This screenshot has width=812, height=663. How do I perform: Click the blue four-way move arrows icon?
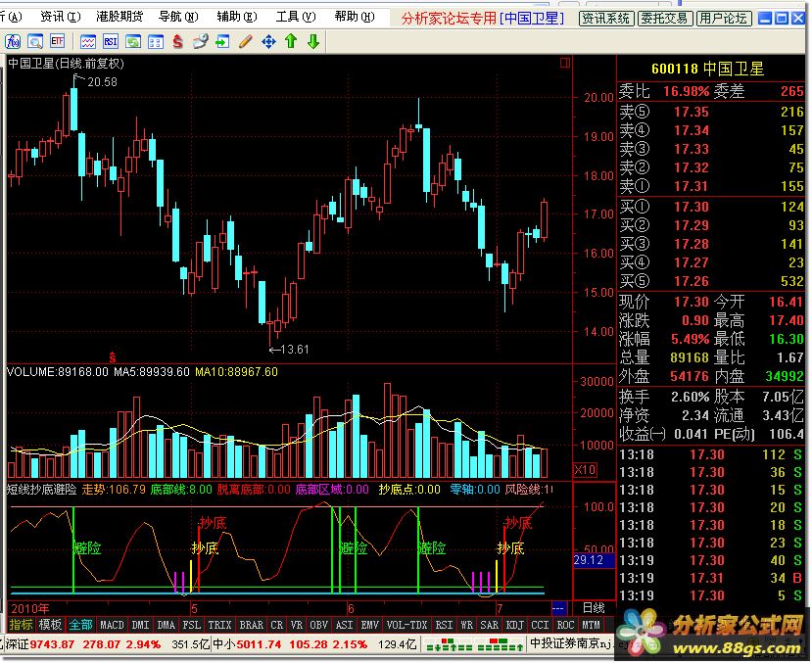point(268,41)
